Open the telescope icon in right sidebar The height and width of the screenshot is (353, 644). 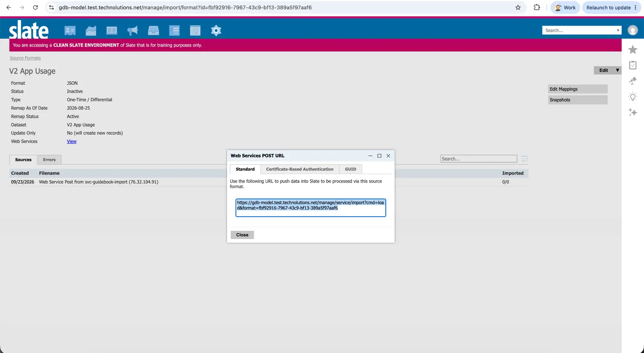tap(633, 81)
